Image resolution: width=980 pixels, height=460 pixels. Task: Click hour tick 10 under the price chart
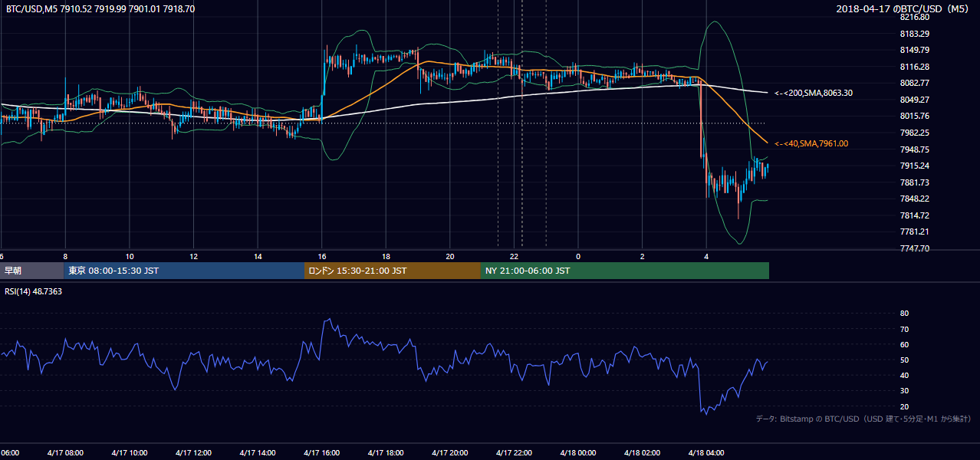[130, 256]
